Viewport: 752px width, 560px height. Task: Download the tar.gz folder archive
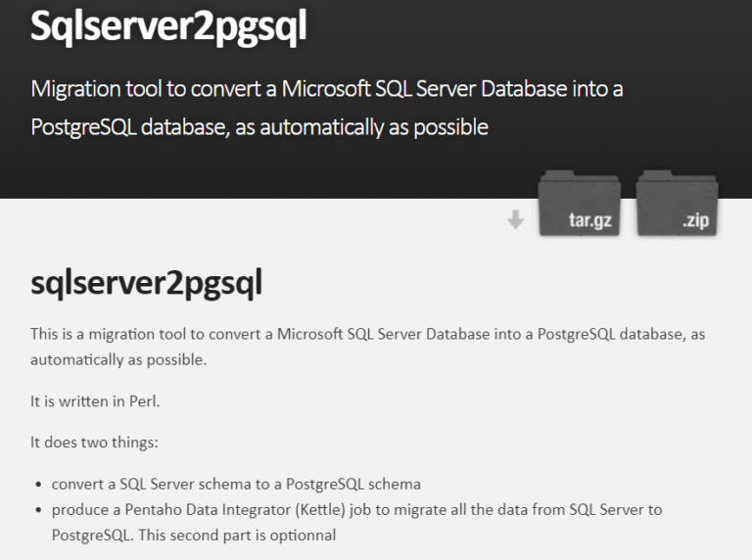click(x=580, y=204)
